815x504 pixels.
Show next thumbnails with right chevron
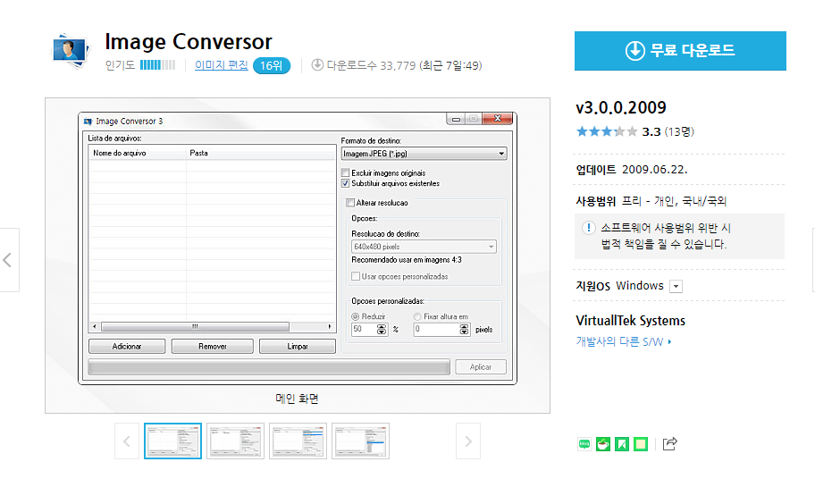click(x=468, y=441)
